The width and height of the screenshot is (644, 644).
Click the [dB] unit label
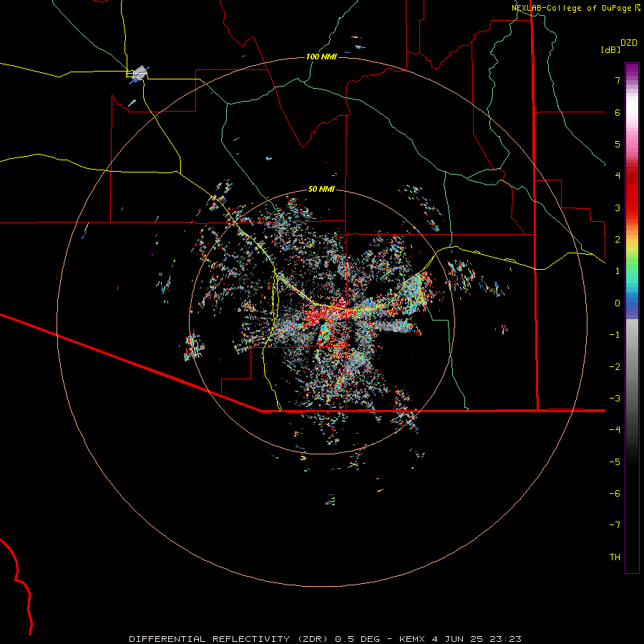[611, 50]
